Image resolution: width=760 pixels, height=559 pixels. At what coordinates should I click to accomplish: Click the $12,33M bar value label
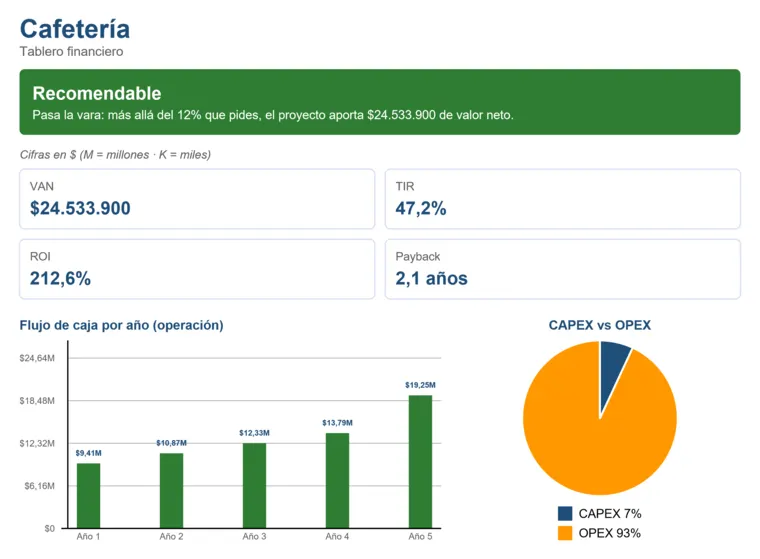pos(254,433)
